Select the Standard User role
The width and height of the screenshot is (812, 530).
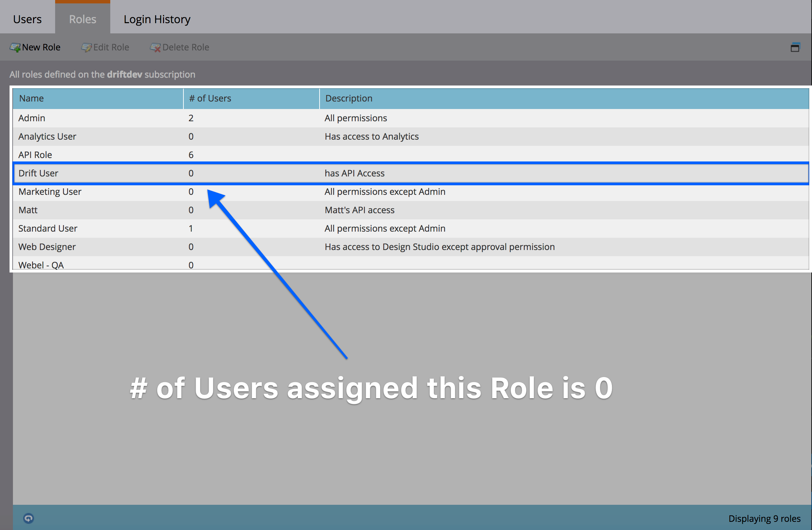(x=411, y=229)
